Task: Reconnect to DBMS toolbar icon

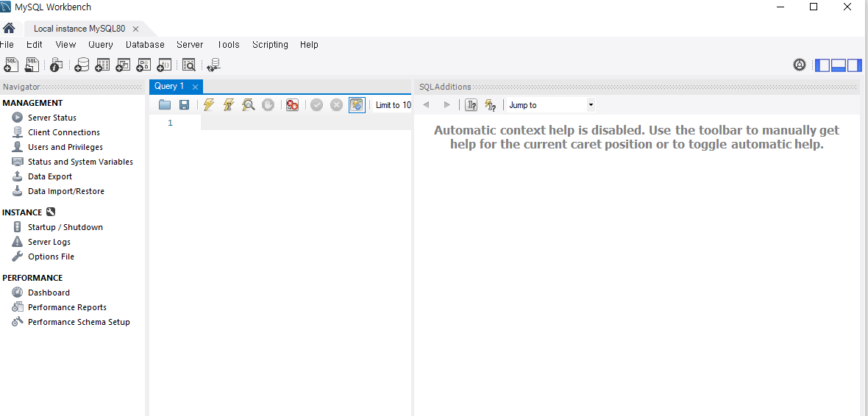Action: click(213, 65)
